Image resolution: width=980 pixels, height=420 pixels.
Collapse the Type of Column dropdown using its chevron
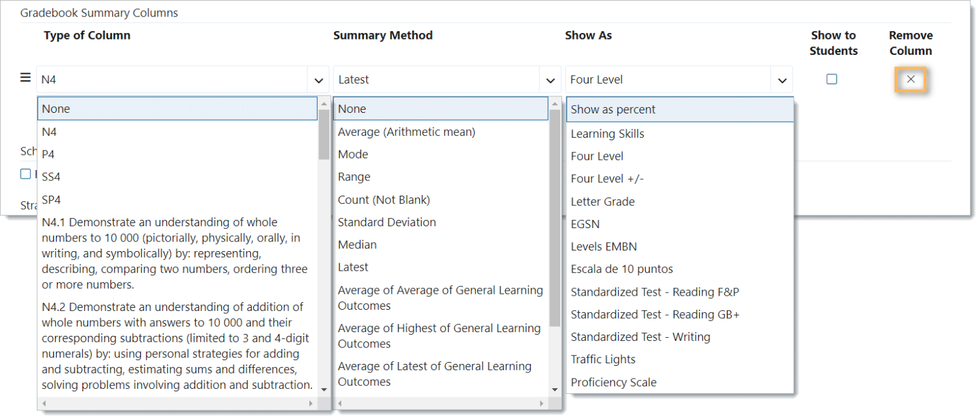point(318,80)
